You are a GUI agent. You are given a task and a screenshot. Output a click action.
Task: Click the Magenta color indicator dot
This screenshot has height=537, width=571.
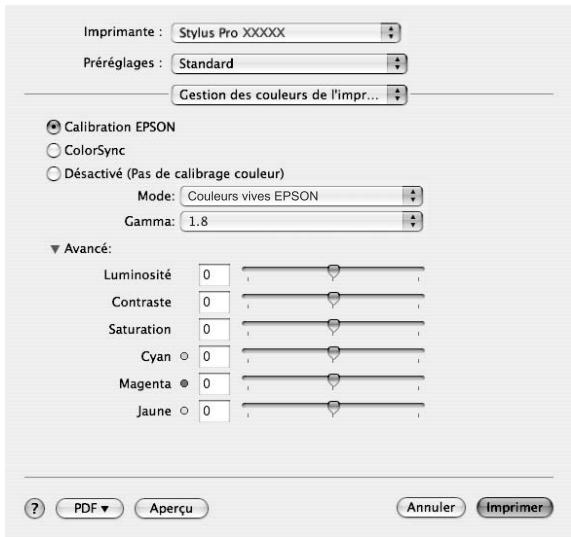click(184, 383)
